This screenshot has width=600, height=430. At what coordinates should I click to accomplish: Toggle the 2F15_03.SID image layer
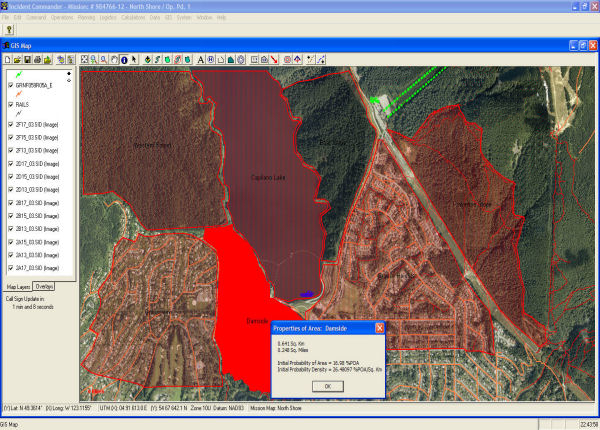pos(11,138)
